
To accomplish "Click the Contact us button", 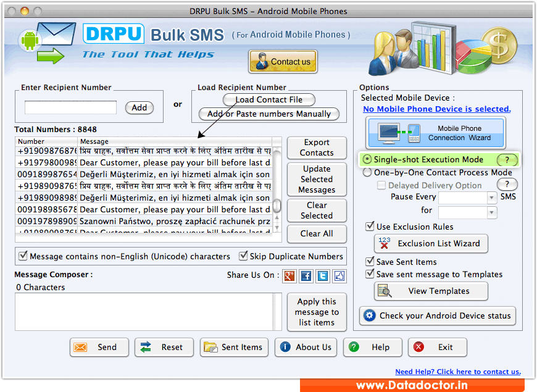I will 283,62.
